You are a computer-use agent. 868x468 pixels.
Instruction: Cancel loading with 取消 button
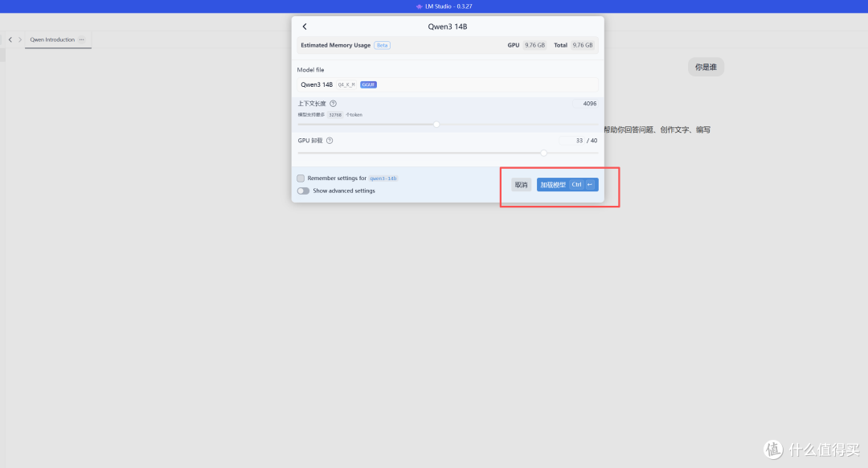click(x=521, y=185)
